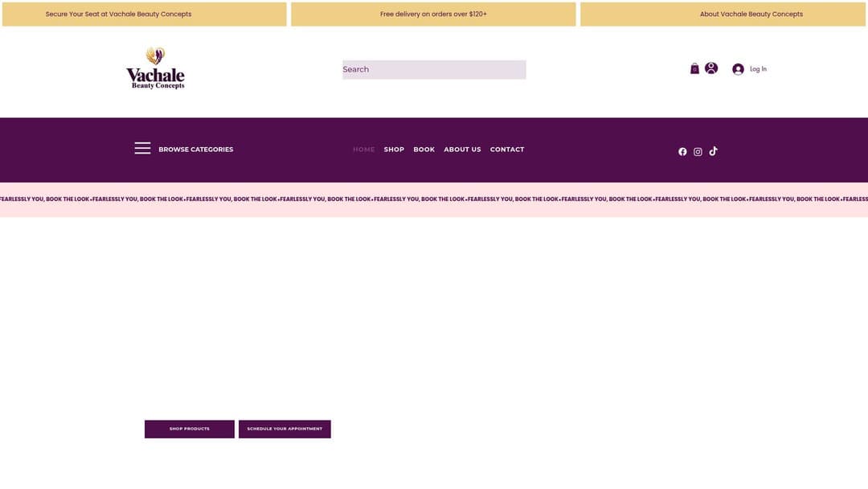Click the SHOP PRODUCTS button
Viewport: 868px width, 489px height.
tap(189, 428)
